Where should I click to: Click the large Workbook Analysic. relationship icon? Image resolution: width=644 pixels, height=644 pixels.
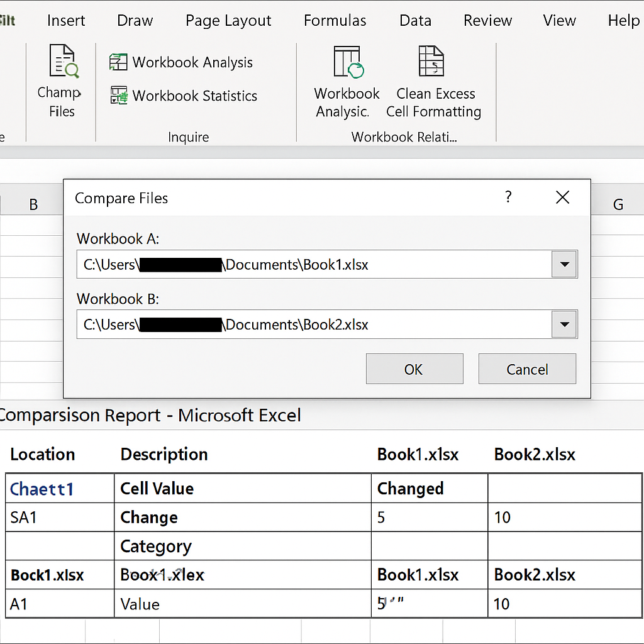point(347,82)
